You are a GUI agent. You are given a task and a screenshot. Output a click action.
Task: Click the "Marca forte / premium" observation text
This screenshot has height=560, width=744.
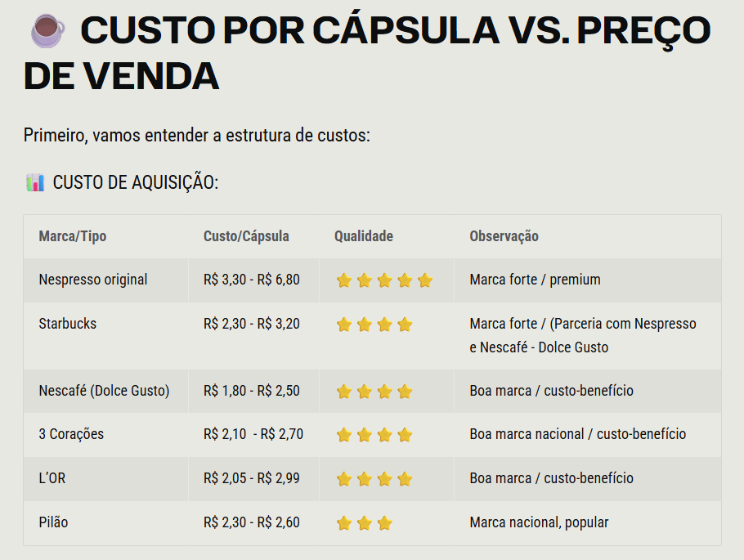[x=535, y=280]
